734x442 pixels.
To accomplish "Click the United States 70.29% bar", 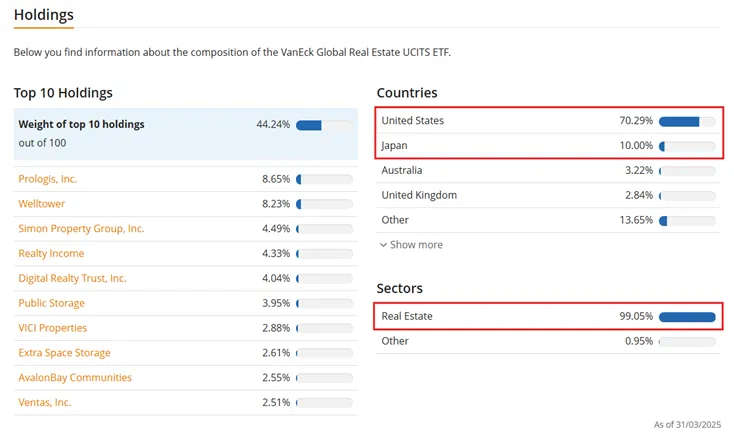I will coord(687,122).
